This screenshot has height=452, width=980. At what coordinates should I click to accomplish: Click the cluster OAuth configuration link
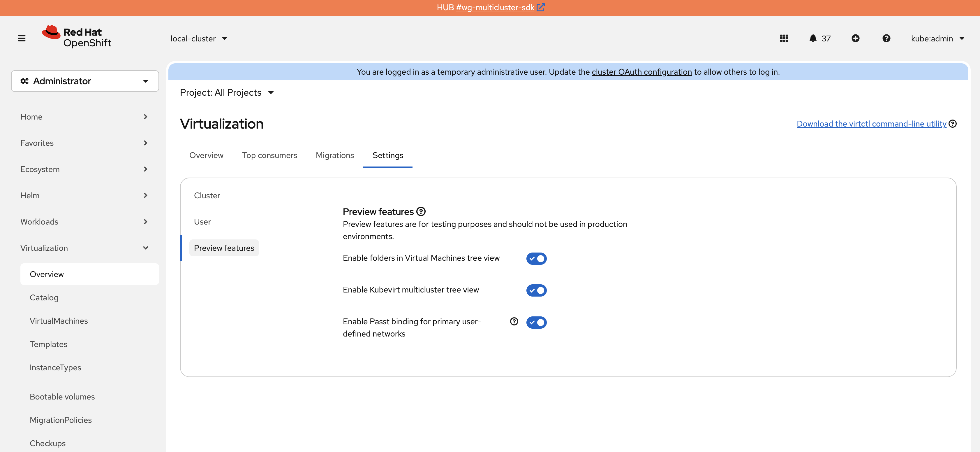coord(641,72)
